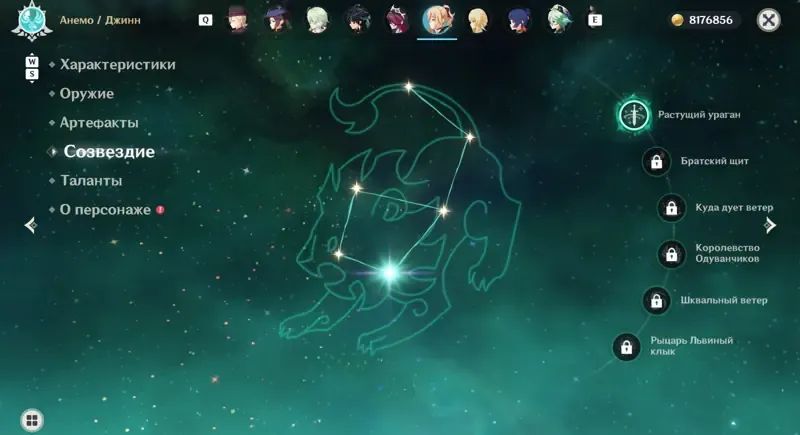Select the dark-haired character with teal braids
This screenshot has width=800, height=435.
coord(357,19)
